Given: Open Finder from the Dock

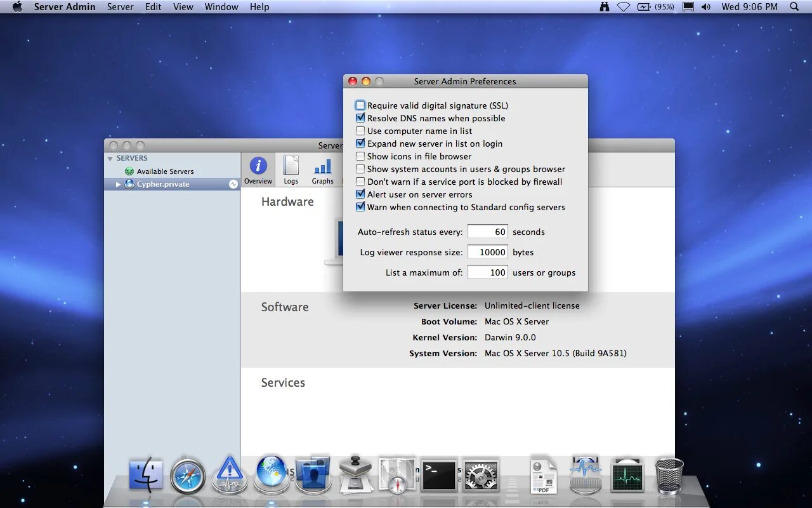Looking at the screenshot, I should click(146, 475).
